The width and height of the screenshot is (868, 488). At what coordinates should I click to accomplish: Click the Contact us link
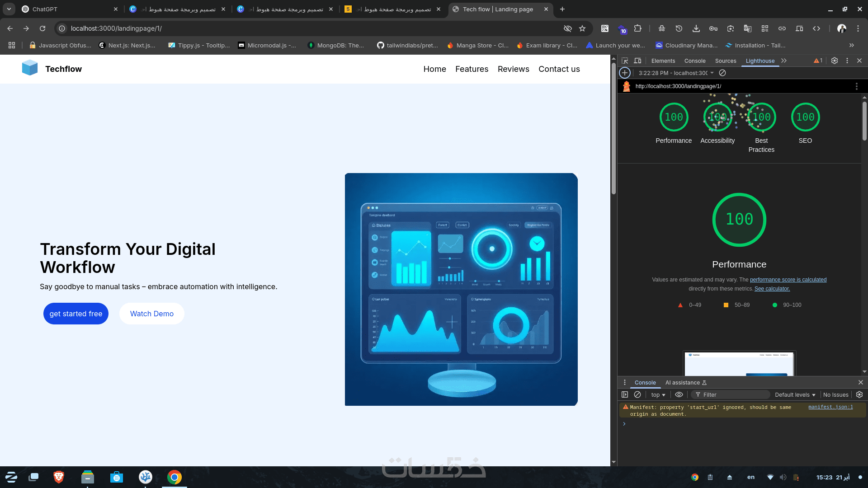[559, 69]
